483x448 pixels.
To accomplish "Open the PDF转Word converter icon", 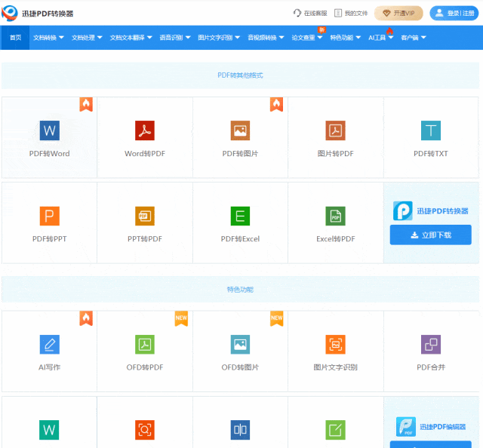I will pos(50,130).
